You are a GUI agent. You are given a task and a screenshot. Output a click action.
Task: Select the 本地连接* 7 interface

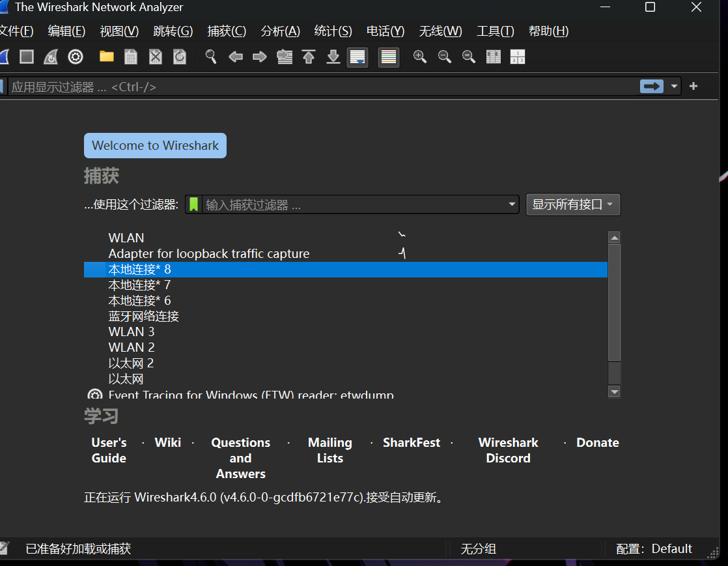coord(345,285)
